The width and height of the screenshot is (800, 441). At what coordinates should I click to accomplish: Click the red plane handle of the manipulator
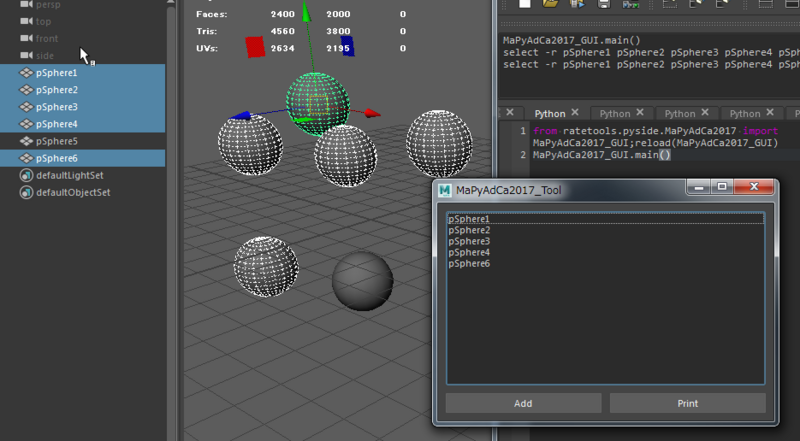tap(255, 46)
